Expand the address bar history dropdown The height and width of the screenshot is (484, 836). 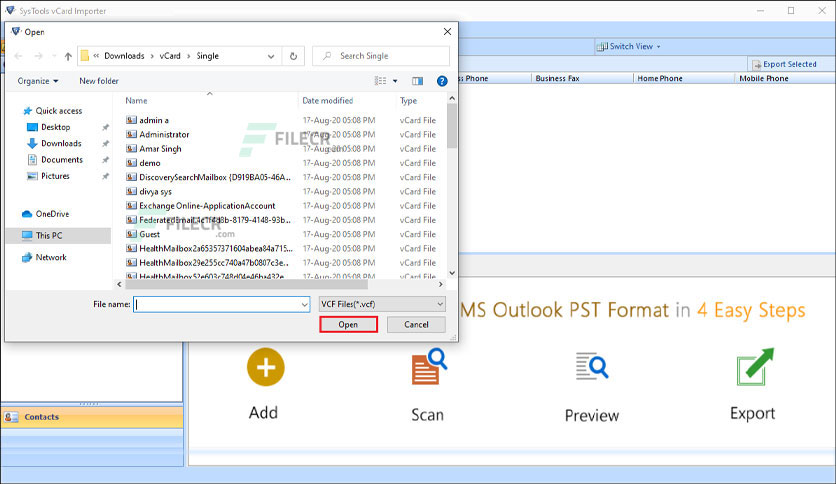271,56
